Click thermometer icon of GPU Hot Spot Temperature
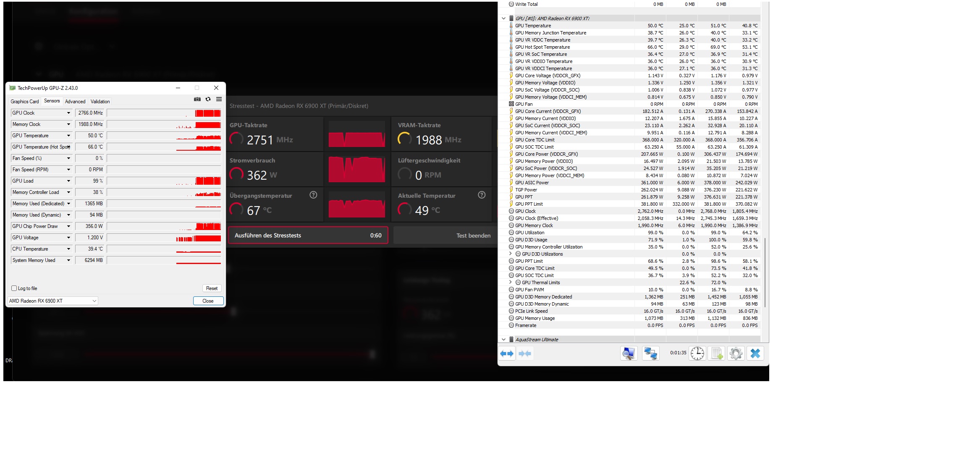Screen dimensions: 980x450 (511, 47)
